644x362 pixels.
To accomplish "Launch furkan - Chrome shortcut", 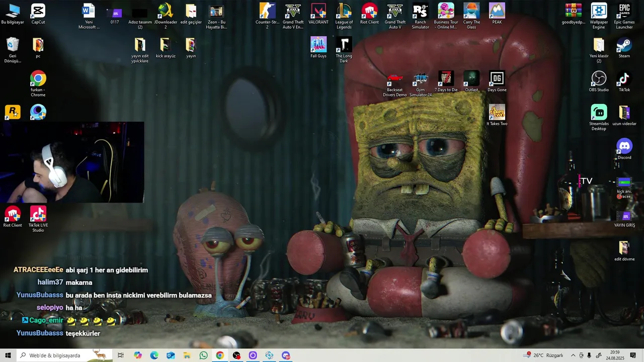I will coord(38,84).
